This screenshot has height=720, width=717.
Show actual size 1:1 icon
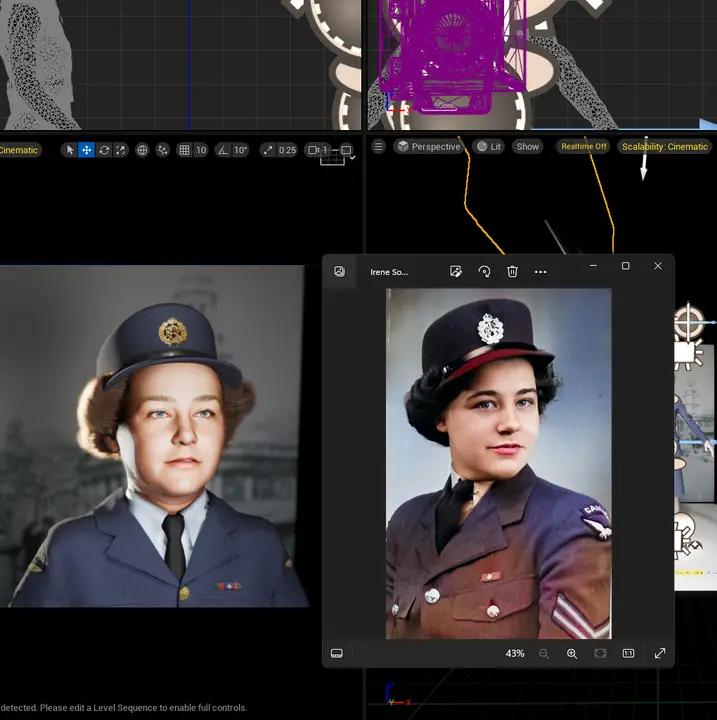[628, 653]
